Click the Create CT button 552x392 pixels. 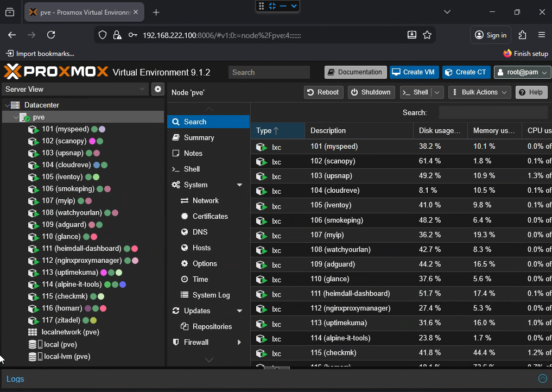pos(466,72)
